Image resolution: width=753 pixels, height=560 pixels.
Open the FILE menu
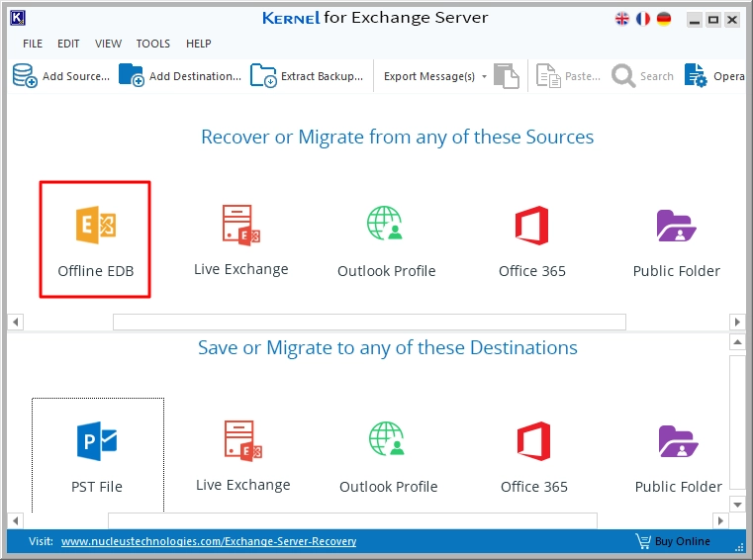tap(33, 44)
